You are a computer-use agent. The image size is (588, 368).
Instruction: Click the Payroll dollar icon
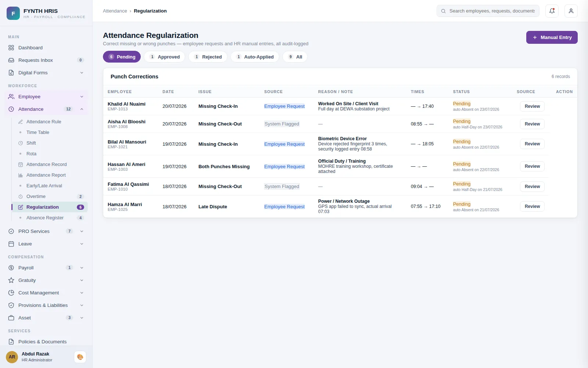pyautogui.click(x=11, y=268)
